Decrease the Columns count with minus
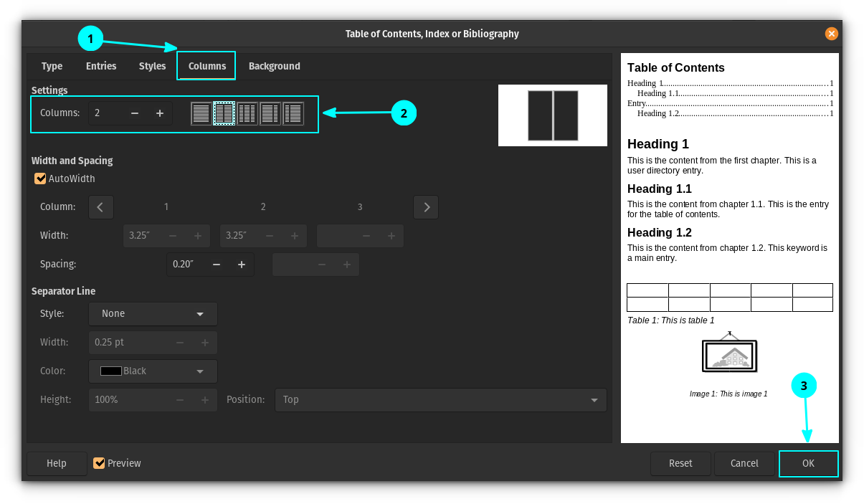Viewport: 864px width, 504px height. 135,113
